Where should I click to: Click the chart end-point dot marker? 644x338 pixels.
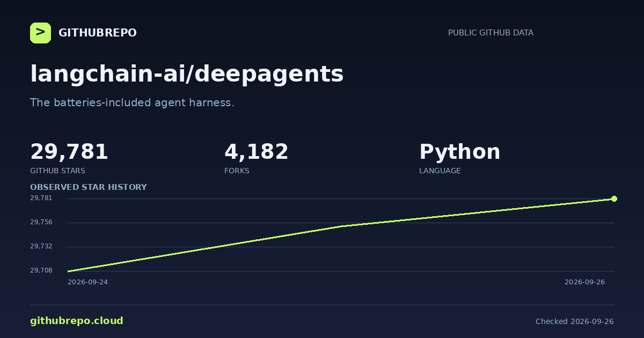point(614,199)
